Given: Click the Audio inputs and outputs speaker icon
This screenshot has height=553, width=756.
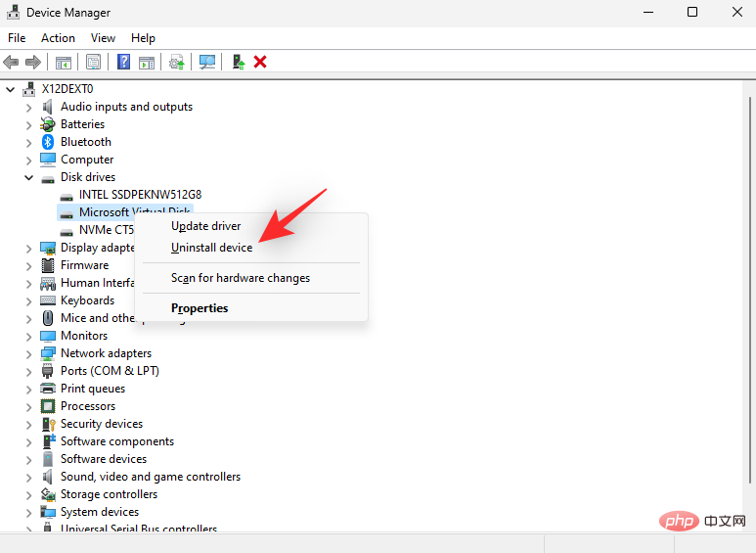Looking at the screenshot, I should tap(48, 107).
